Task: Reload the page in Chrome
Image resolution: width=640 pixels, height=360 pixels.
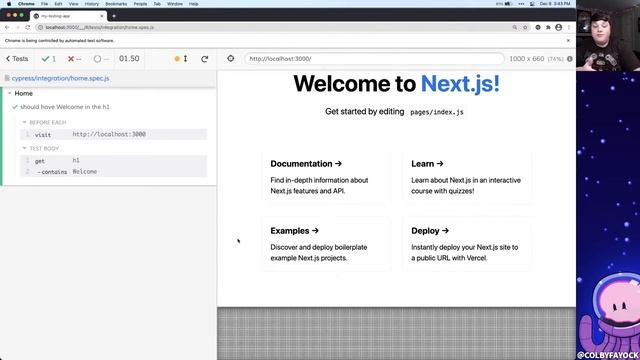Action: 27,27
